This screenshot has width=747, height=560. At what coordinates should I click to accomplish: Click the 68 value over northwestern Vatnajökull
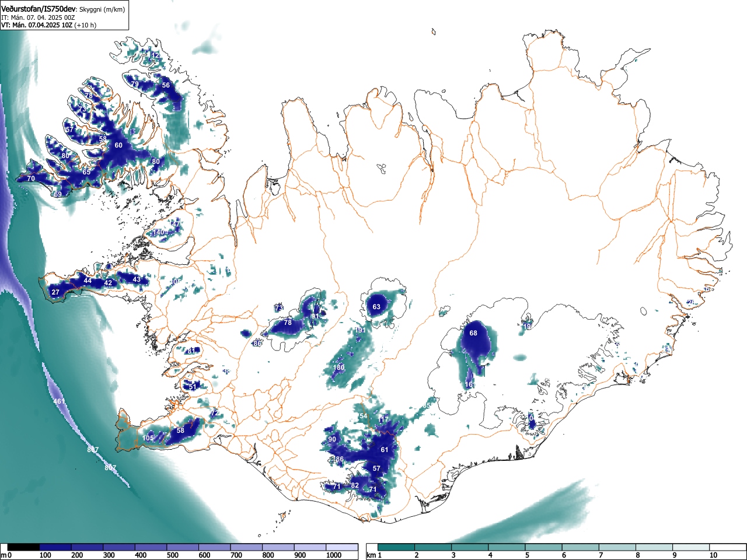(473, 333)
